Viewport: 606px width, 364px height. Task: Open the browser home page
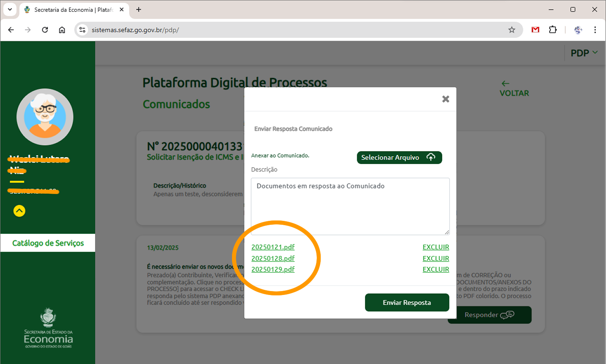62,30
